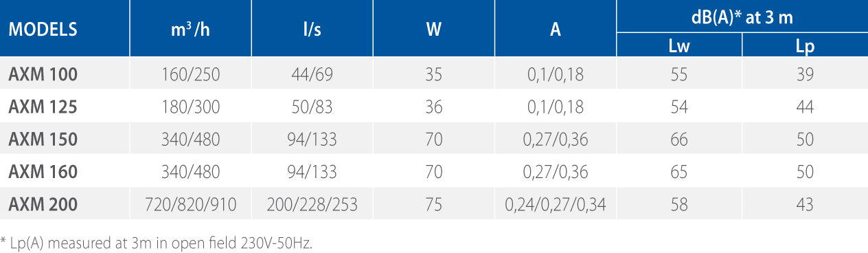The width and height of the screenshot is (868, 253).
Task: Click the AXM 100 model row label
Action: click(x=43, y=74)
